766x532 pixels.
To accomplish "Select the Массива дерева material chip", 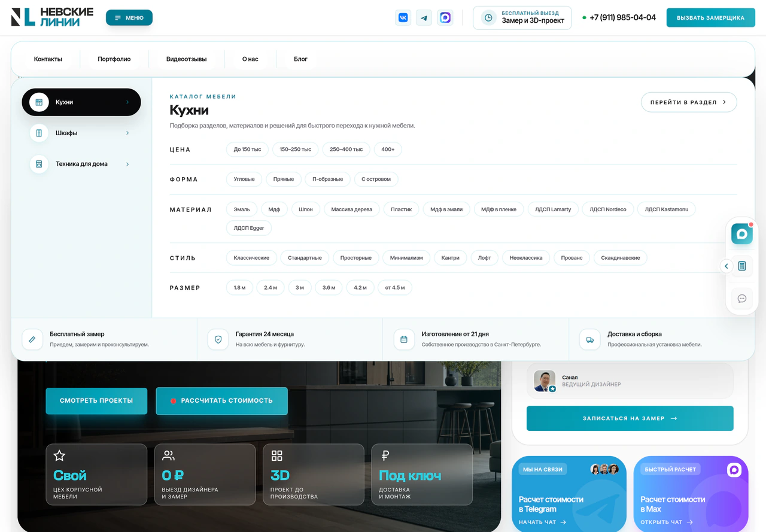I will [x=352, y=209].
